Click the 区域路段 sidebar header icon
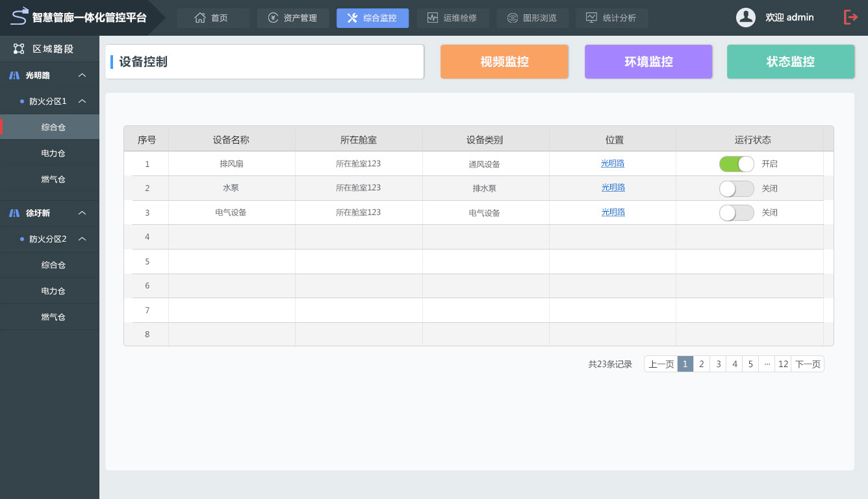 [19, 49]
